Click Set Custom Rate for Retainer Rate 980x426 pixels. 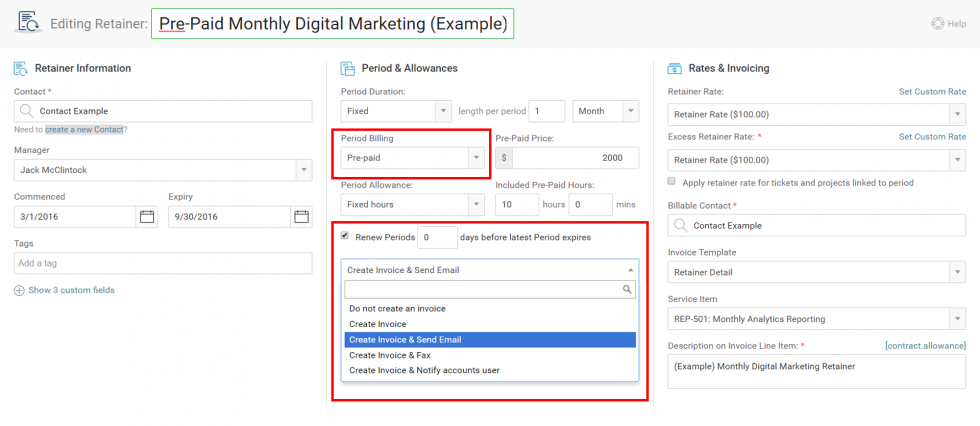[x=932, y=92]
